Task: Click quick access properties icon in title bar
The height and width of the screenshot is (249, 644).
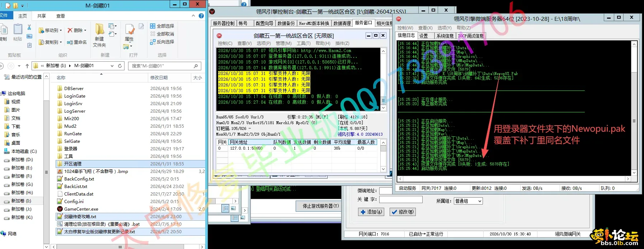Action: point(8,6)
